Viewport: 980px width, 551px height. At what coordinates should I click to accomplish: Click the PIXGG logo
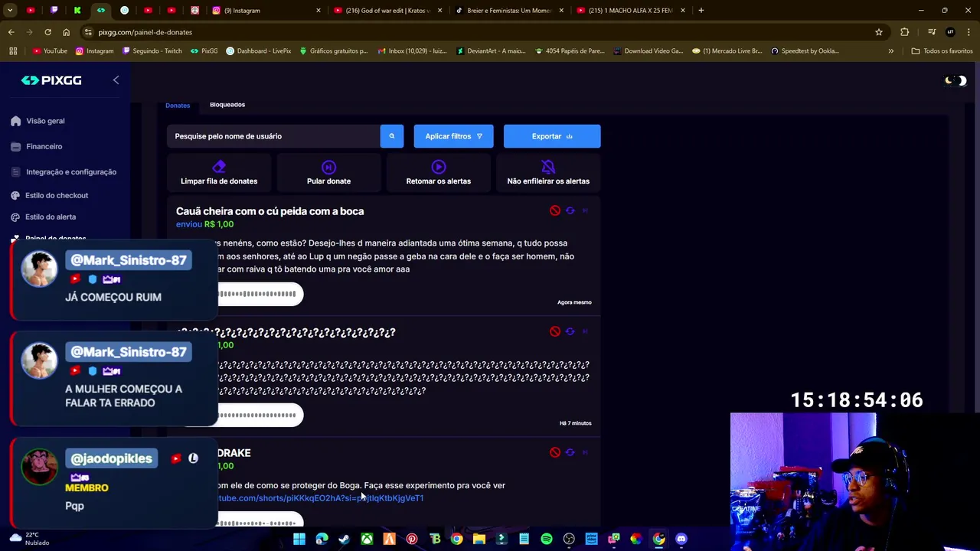click(x=51, y=80)
